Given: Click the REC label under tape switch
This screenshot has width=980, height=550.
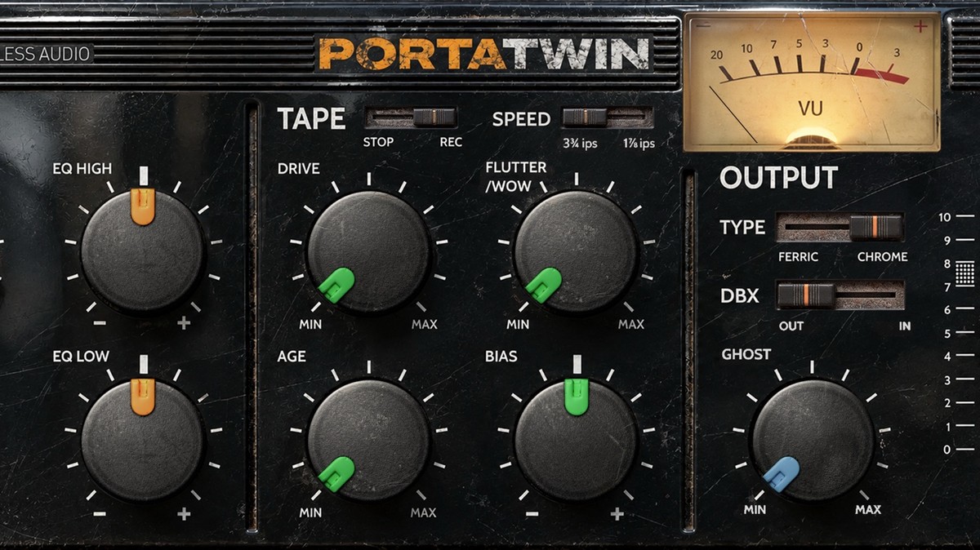Looking at the screenshot, I should click(x=450, y=142).
